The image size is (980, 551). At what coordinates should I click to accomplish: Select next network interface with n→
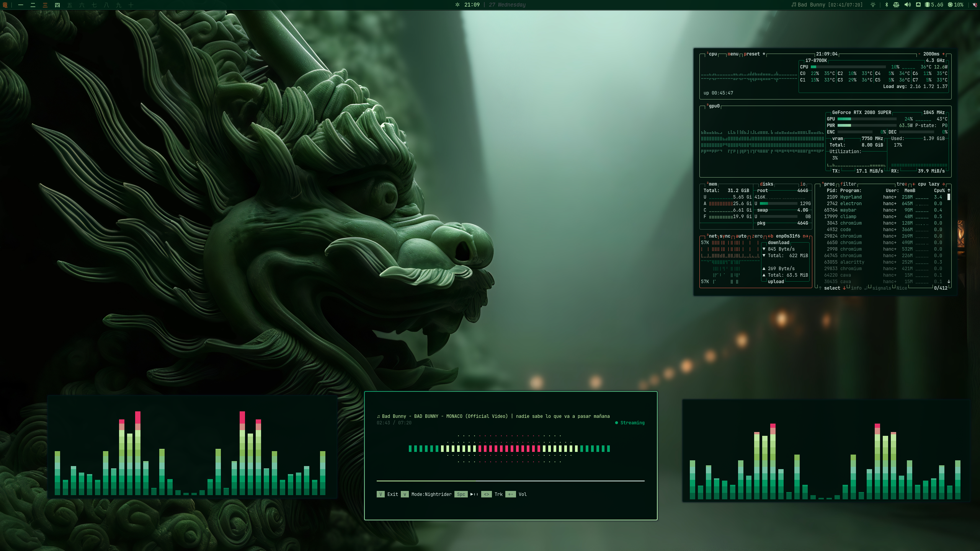(x=805, y=236)
